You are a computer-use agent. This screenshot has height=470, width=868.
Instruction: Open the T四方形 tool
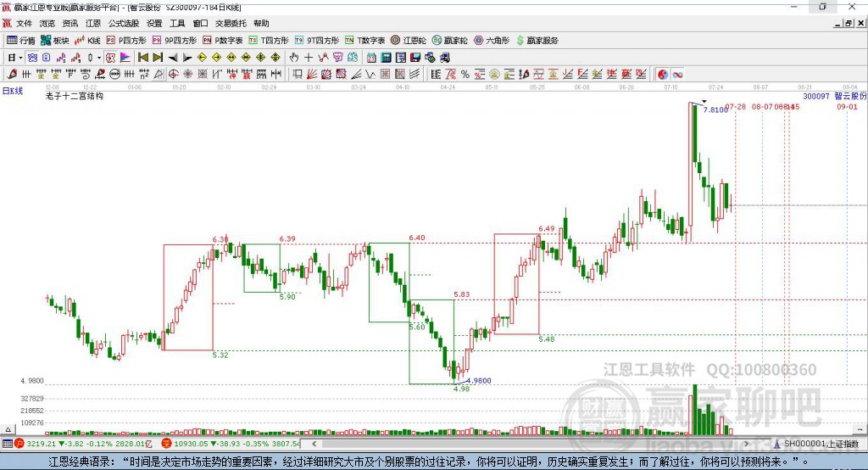269,41
